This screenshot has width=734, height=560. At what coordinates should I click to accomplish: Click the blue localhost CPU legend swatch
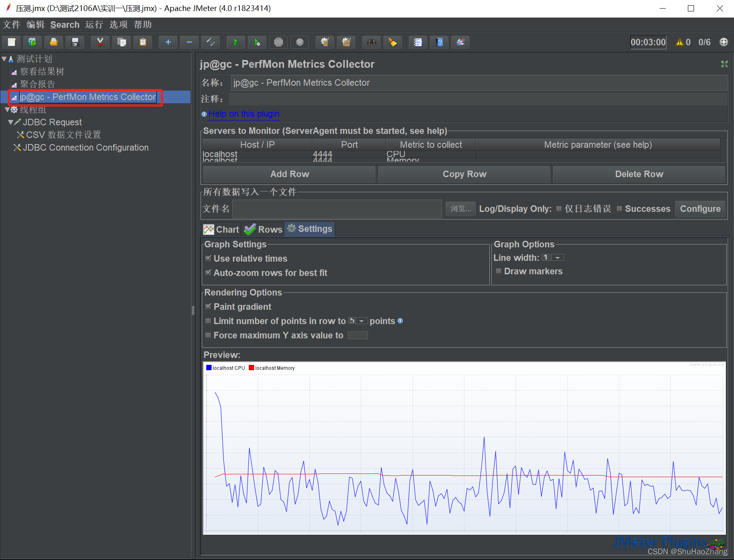(209, 368)
